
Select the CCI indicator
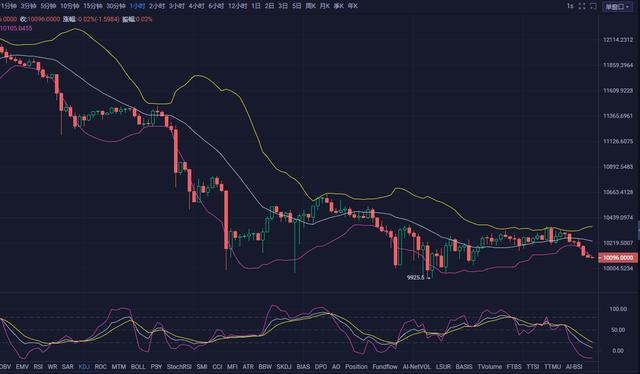[x=217, y=367]
